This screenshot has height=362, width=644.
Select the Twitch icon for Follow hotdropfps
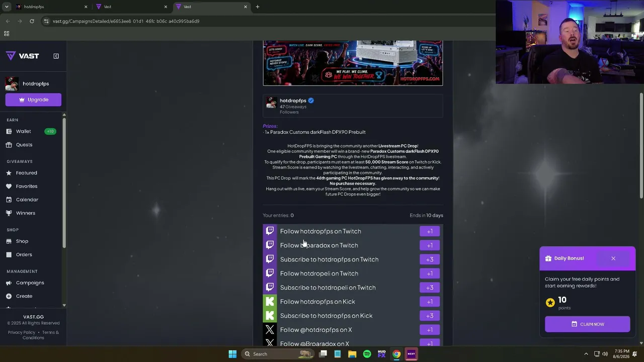tap(270, 231)
